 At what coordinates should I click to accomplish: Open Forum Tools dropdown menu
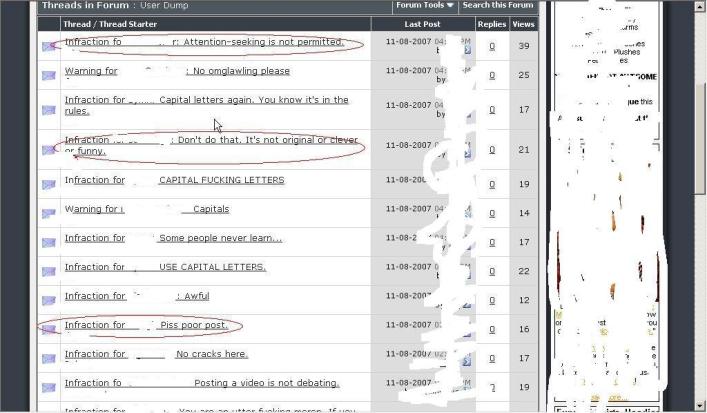pyautogui.click(x=424, y=5)
